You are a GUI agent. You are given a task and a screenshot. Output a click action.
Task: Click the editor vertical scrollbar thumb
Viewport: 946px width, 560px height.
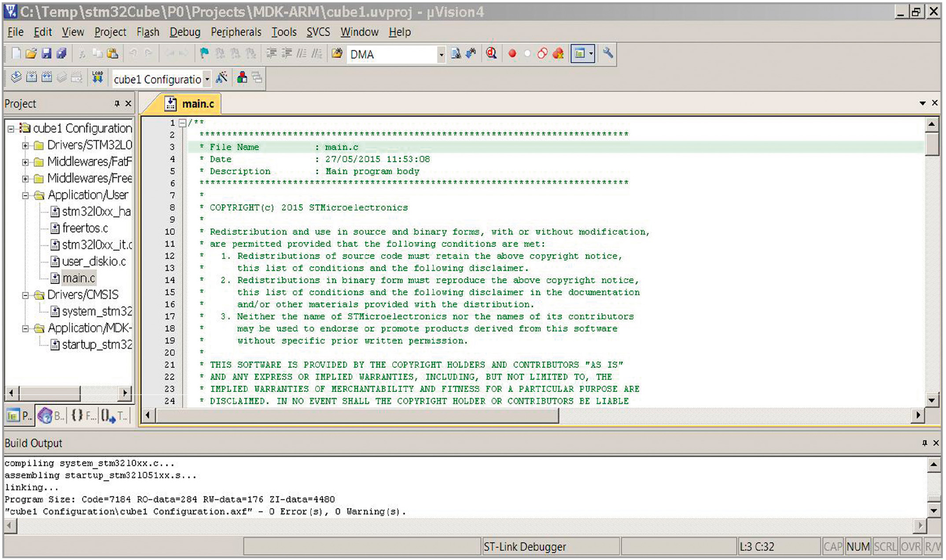tap(931, 144)
